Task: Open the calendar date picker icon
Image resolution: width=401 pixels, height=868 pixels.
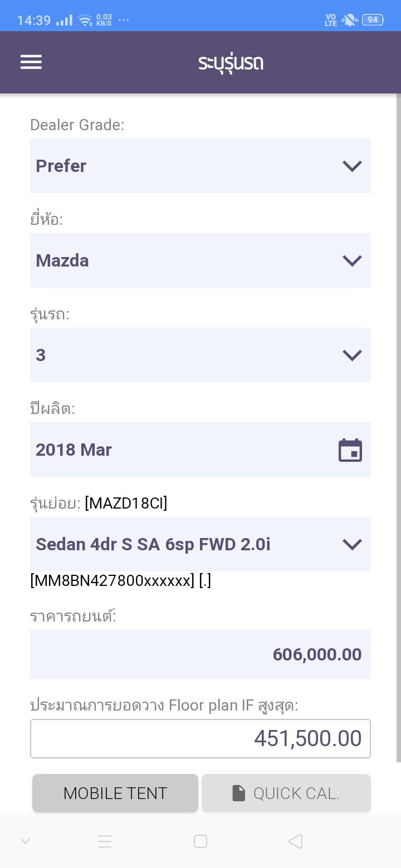Action: pos(350,450)
